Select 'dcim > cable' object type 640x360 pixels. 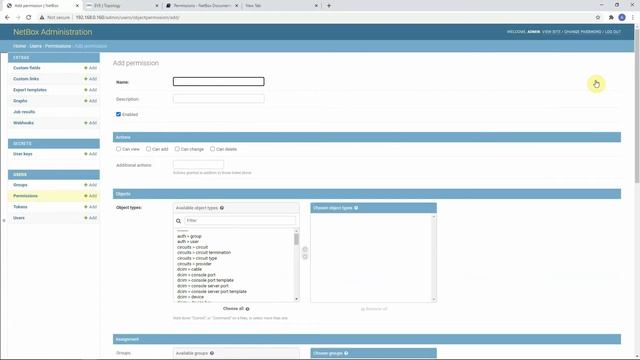189,269
